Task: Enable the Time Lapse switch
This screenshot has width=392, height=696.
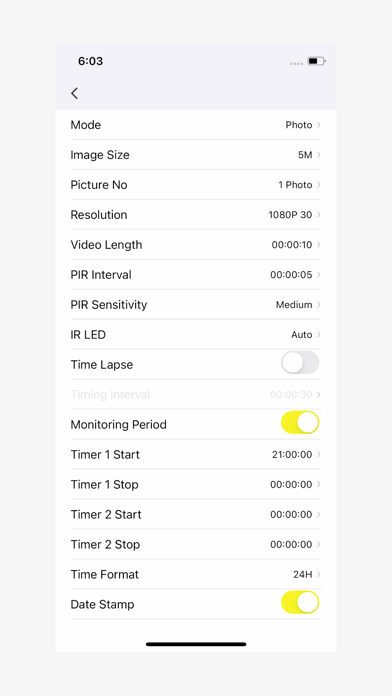Action: coord(300,363)
